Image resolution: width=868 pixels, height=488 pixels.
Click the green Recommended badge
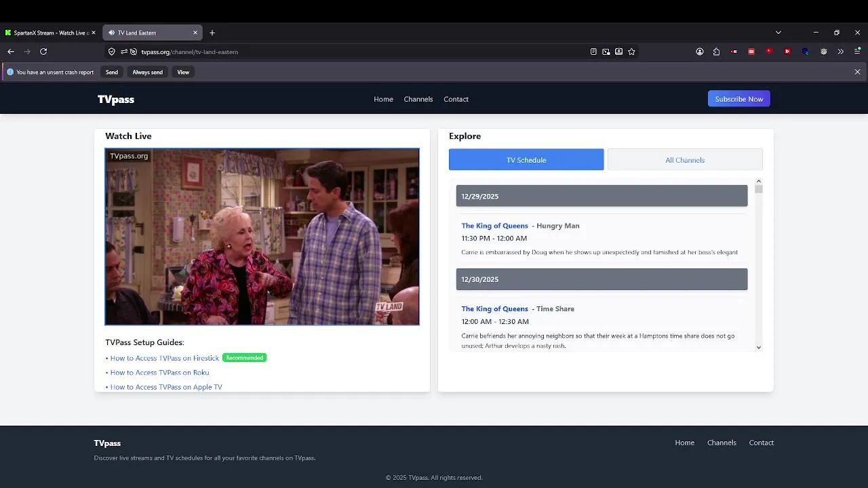(x=245, y=358)
